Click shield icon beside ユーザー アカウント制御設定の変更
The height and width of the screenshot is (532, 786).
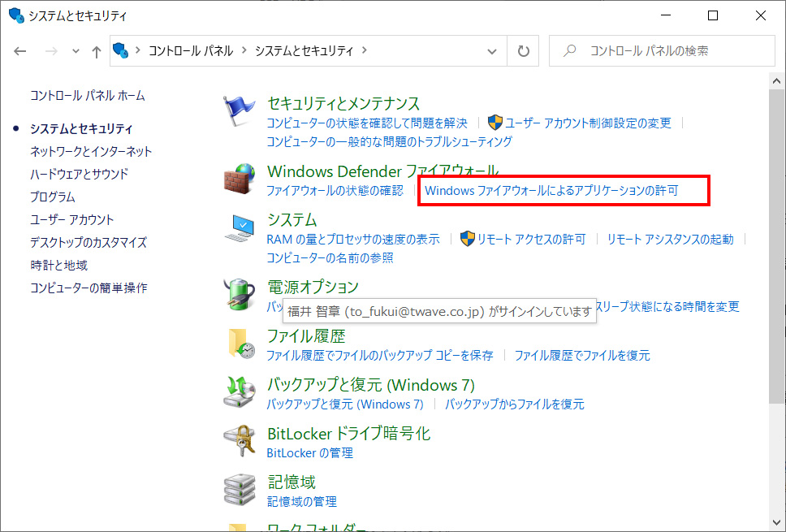[494, 123]
